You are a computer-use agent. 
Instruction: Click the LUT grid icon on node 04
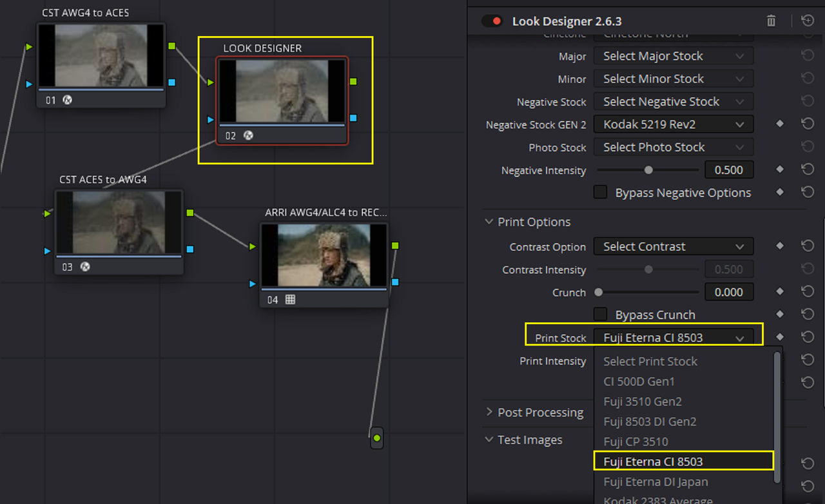click(x=290, y=300)
